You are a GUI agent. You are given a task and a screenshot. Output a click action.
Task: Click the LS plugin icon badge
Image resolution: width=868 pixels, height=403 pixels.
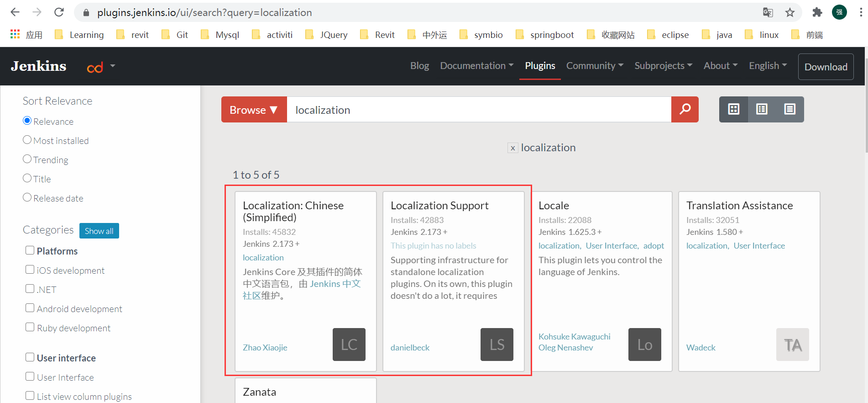pyautogui.click(x=497, y=345)
